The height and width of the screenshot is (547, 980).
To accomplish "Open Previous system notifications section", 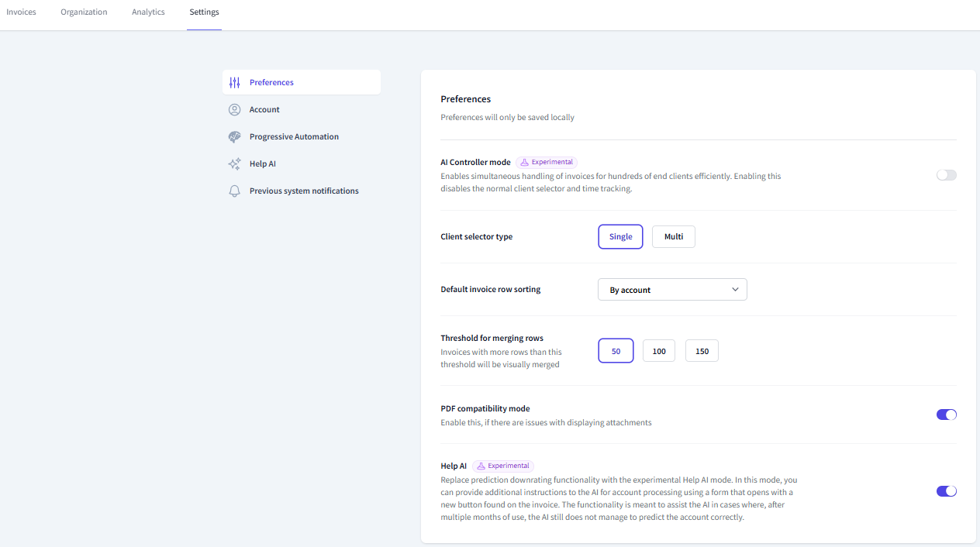I will tap(302, 191).
